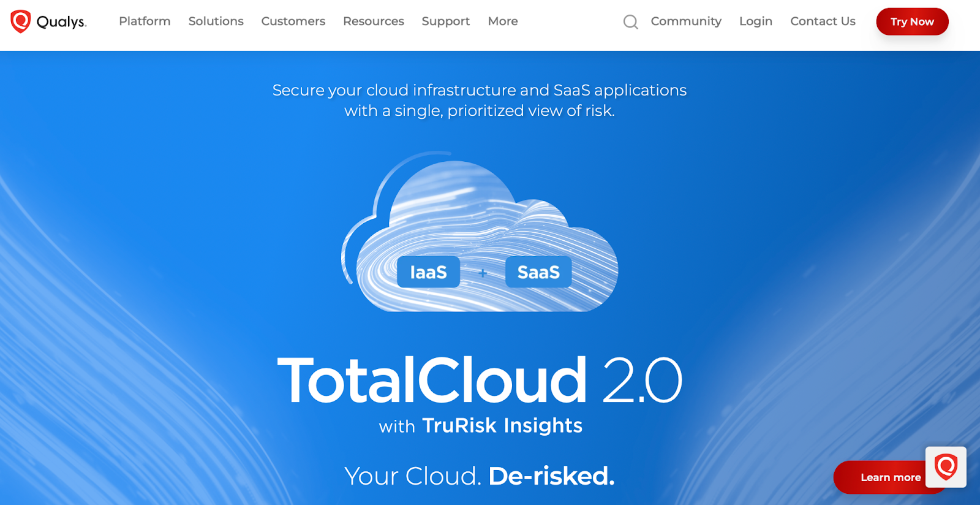Screen dimensions: 980x505
Task: Click the Login link
Action: pyautogui.click(x=755, y=21)
